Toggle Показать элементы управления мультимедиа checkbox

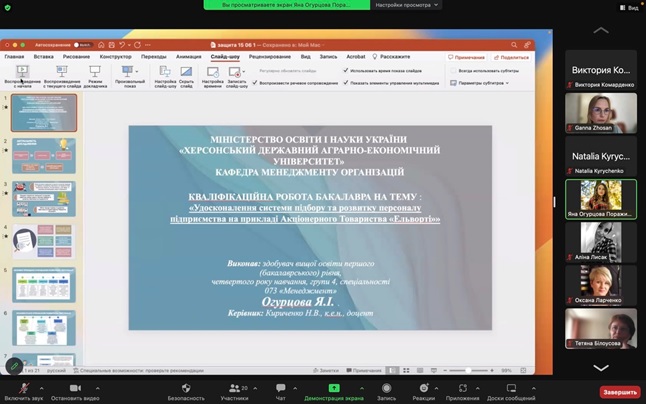[x=346, y=83]
